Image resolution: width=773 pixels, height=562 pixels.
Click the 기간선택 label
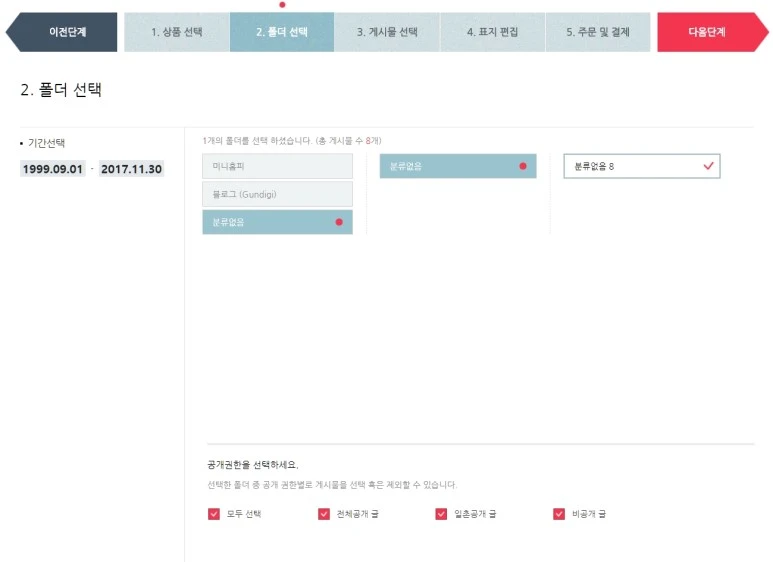tap(46, 143)
